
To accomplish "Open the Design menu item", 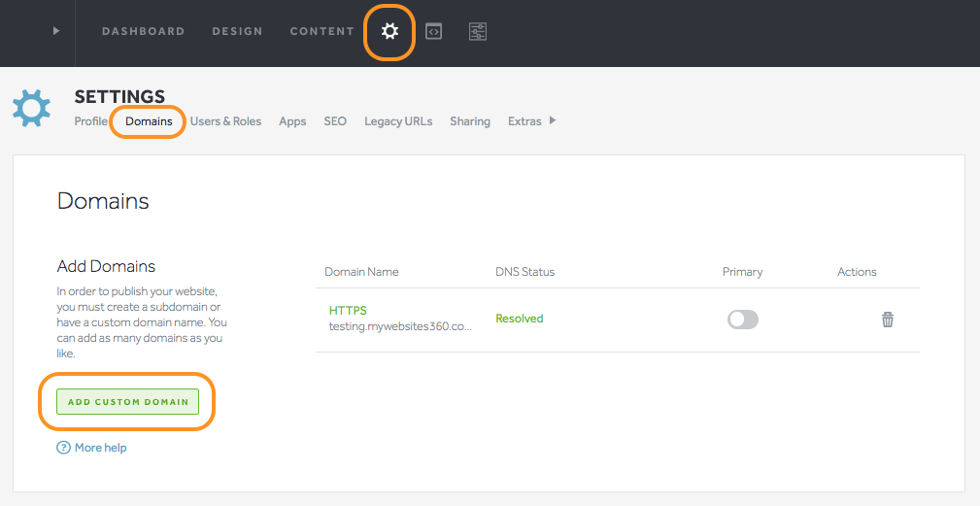I will [237, 31].
